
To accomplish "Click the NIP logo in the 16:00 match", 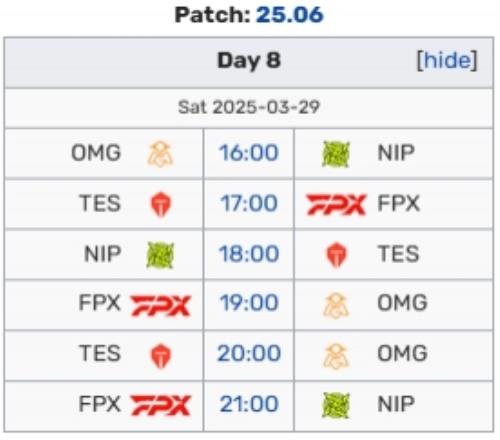I will click(x=336, y=154).
